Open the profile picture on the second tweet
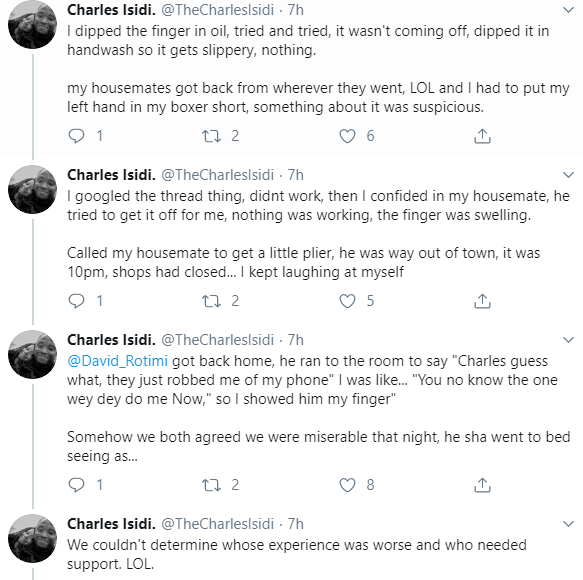Viewport: 583px width, 580px height. [x=33, y=190]
